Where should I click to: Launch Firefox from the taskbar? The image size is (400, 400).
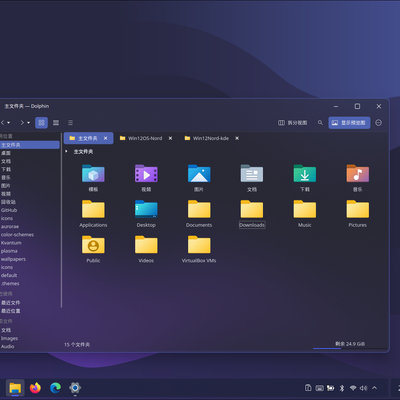point(35,388)
